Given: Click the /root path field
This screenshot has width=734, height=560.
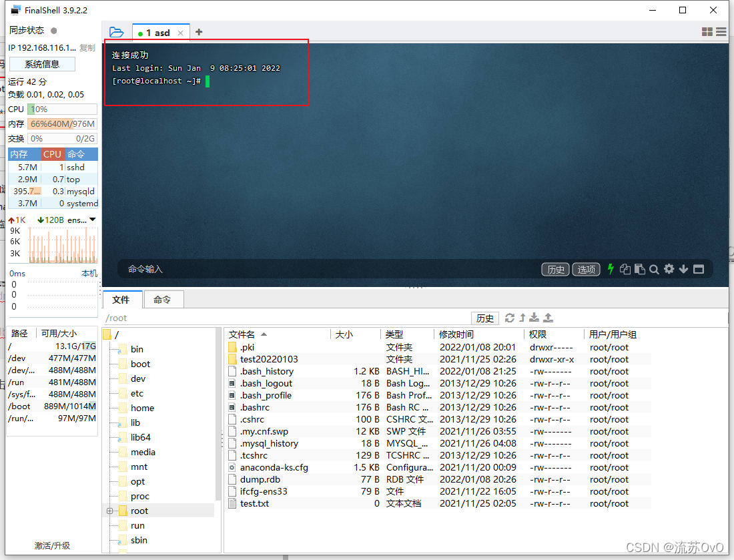Looking at the screenshot, I should 286,318.
